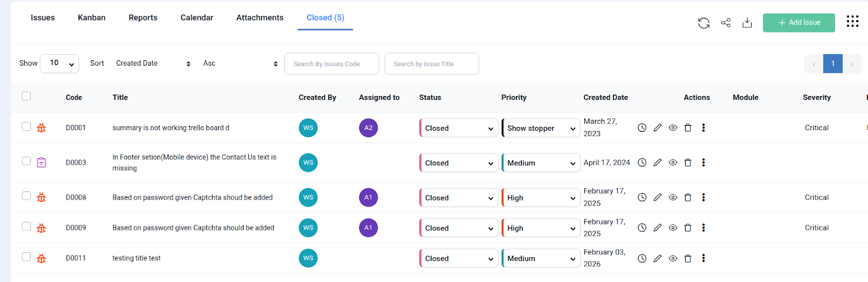Select the Closed (5) tab
The width and height of the screenshot is (868, 282).
[325, 18]
